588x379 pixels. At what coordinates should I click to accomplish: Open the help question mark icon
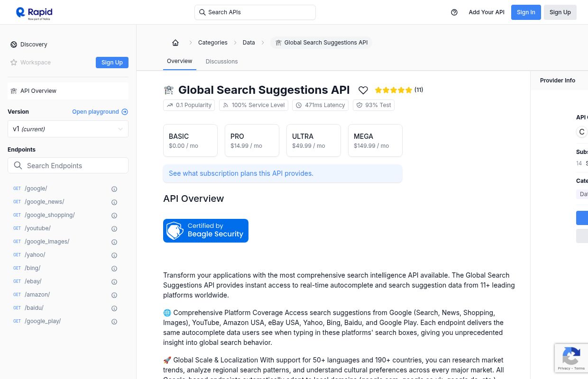click(454, 12)
